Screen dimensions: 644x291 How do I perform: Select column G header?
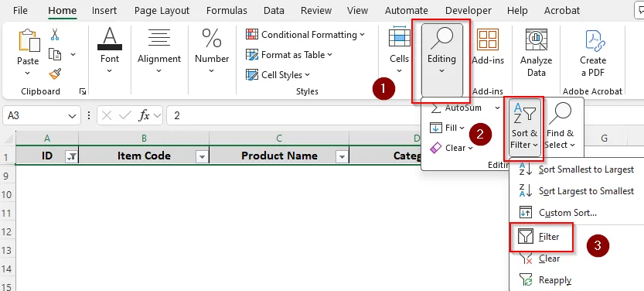coord(604,139)
